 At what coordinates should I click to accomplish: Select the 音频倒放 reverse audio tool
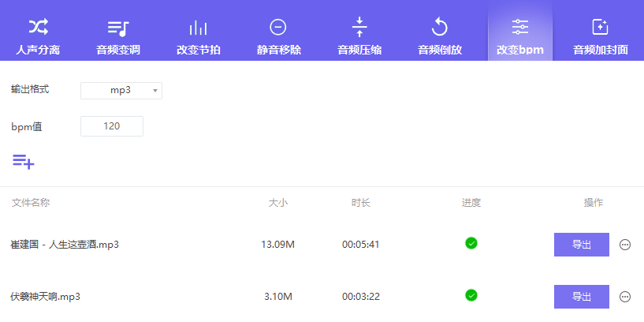(x=440, y=36)
